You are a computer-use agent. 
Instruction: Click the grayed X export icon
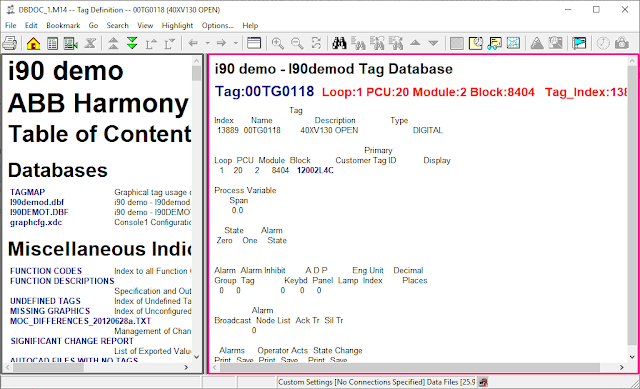pyautogui.click(x=90, y=43)
